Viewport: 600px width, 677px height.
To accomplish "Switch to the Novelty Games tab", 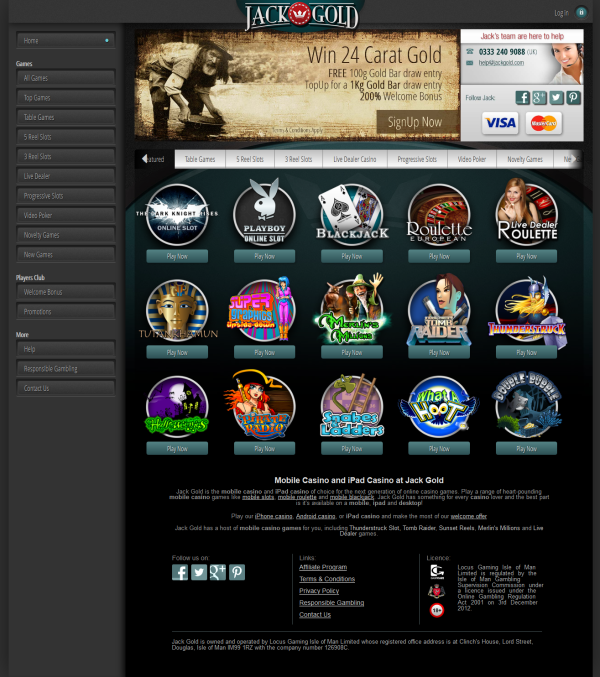I will [525, 159].
